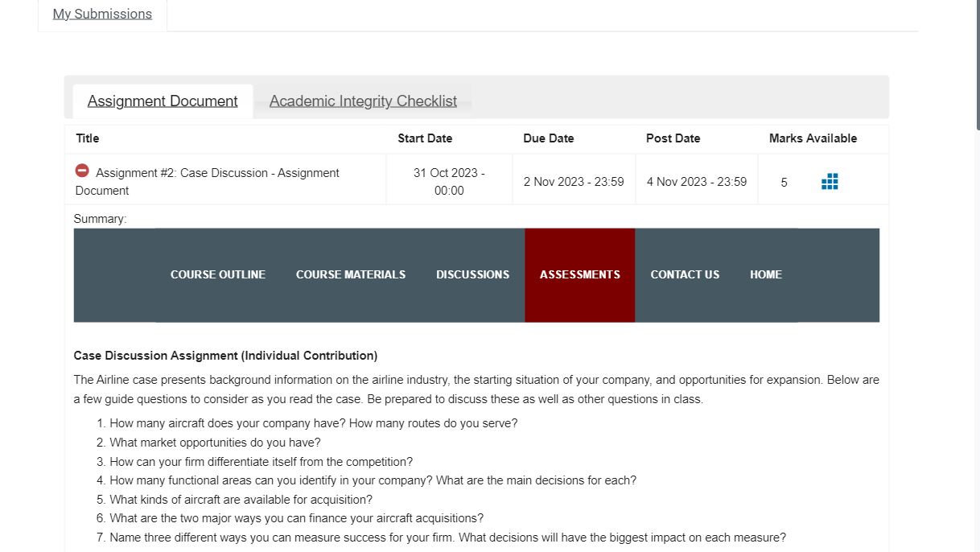Viewport: 980px width, 552px height.
Task: Open COURSE MATERIALS section
Action: click(351, 274)
